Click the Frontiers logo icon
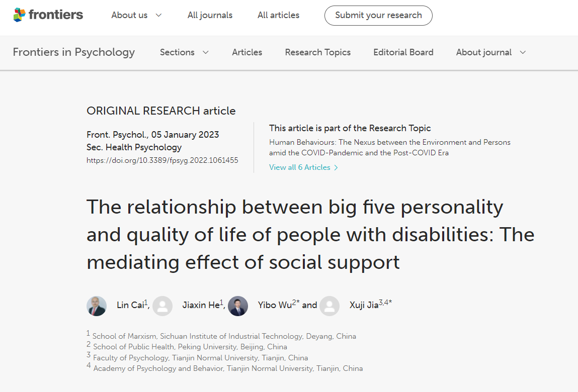The height and width of the screenshot is (392, 578). (x=19, y=15)
